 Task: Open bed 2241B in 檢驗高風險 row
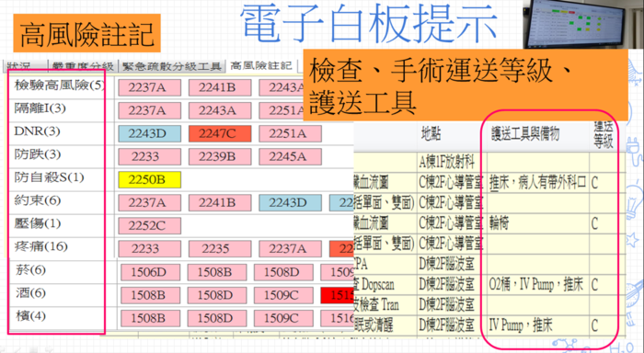(x=220, y=87)
